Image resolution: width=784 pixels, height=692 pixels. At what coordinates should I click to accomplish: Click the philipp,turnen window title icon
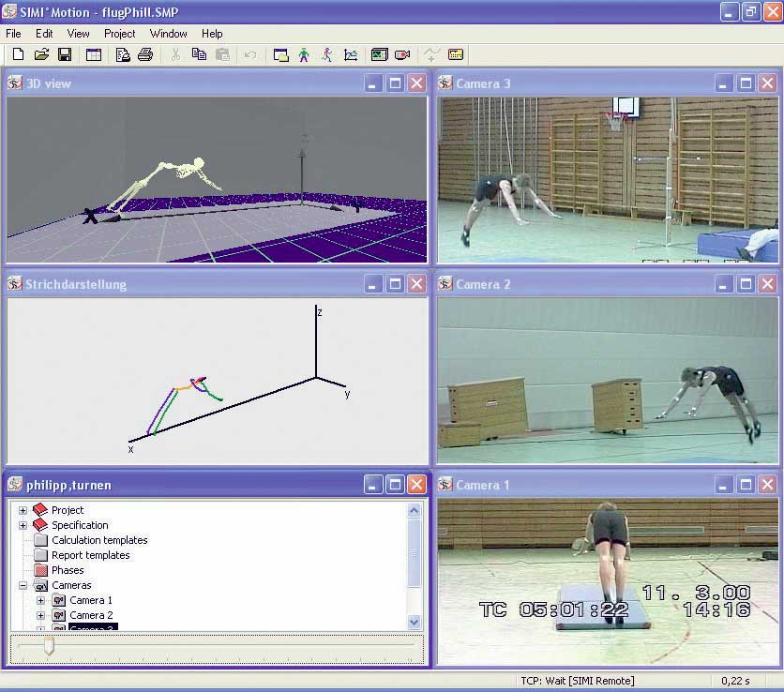click(15, 484)
